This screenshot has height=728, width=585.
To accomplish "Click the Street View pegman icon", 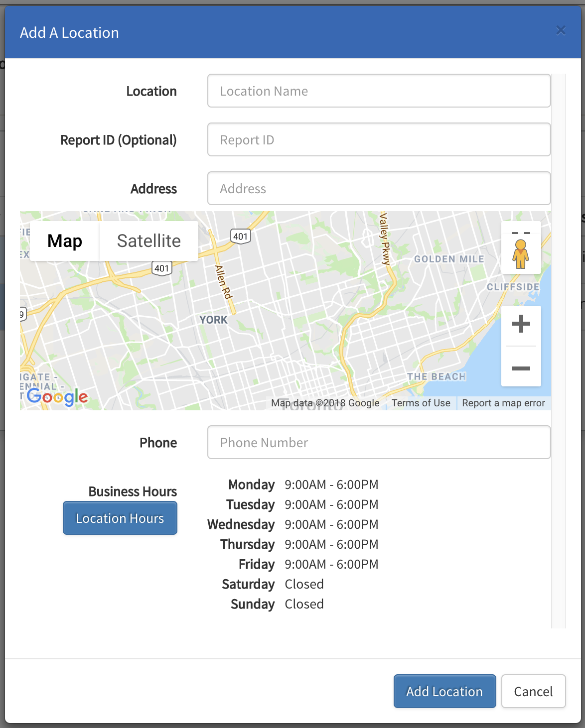I will click(521, 254).
